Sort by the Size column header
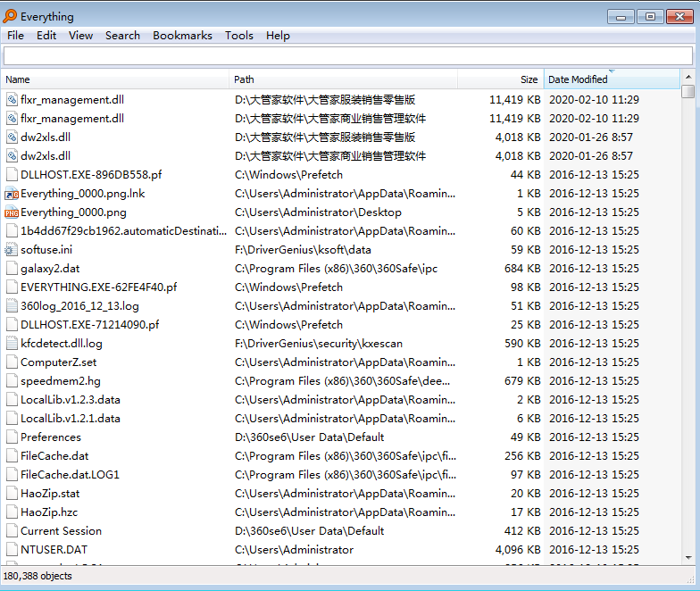This screenshot has height=591, width=700. (501, 79)
